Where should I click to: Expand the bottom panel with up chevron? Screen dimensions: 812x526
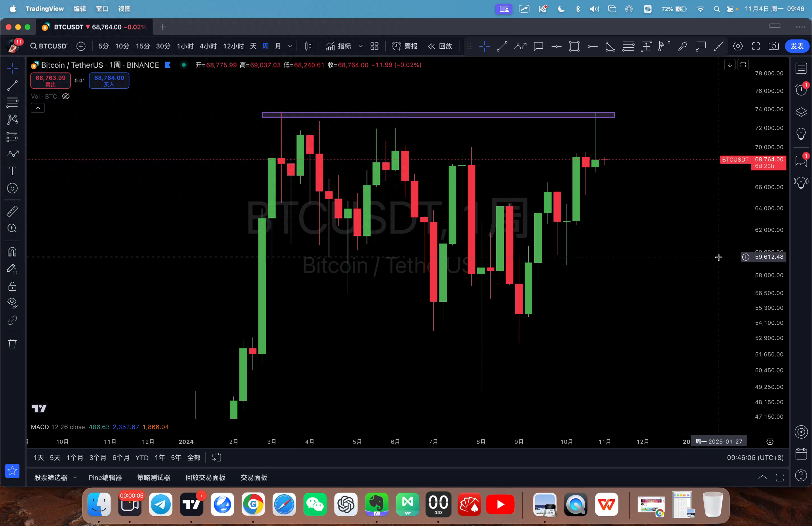[763, 477]
